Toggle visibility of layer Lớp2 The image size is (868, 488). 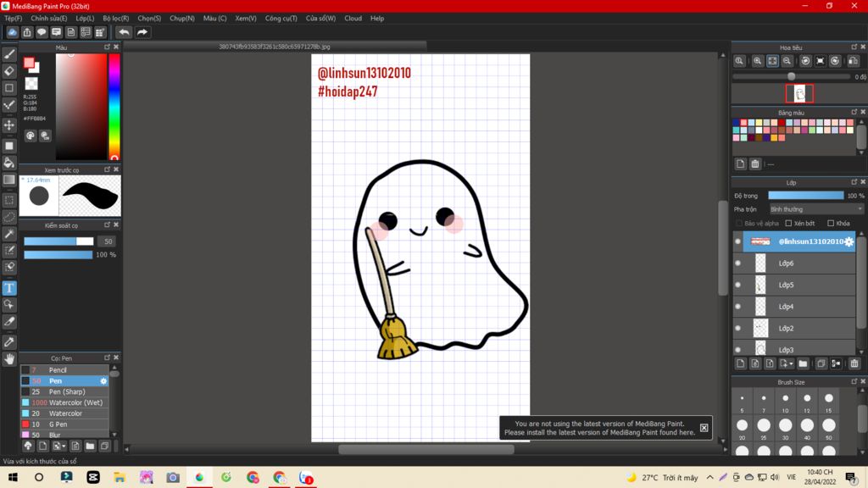pyautogui.click(x=738, y=328)
